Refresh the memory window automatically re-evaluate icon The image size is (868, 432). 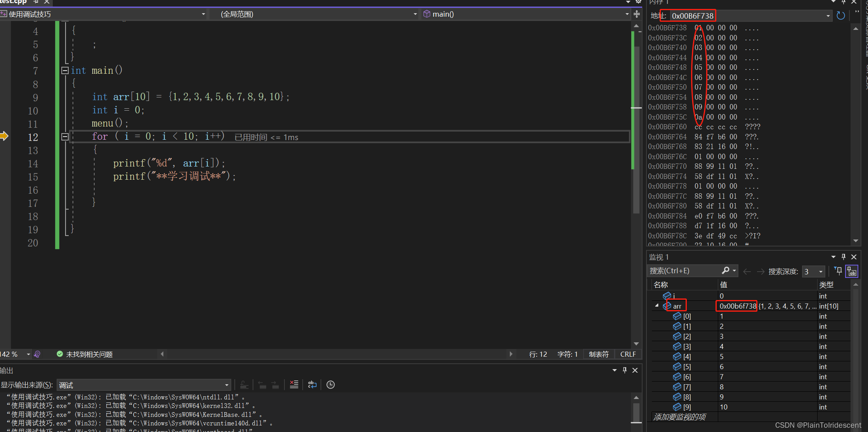pyautogui.click(x=840, y=16)
